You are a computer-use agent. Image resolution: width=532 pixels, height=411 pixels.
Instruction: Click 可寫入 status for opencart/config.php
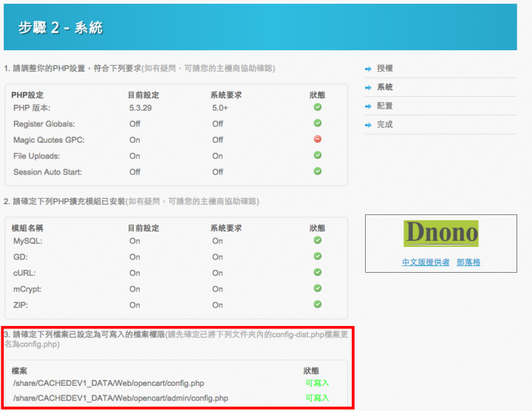tap(317, 383)
